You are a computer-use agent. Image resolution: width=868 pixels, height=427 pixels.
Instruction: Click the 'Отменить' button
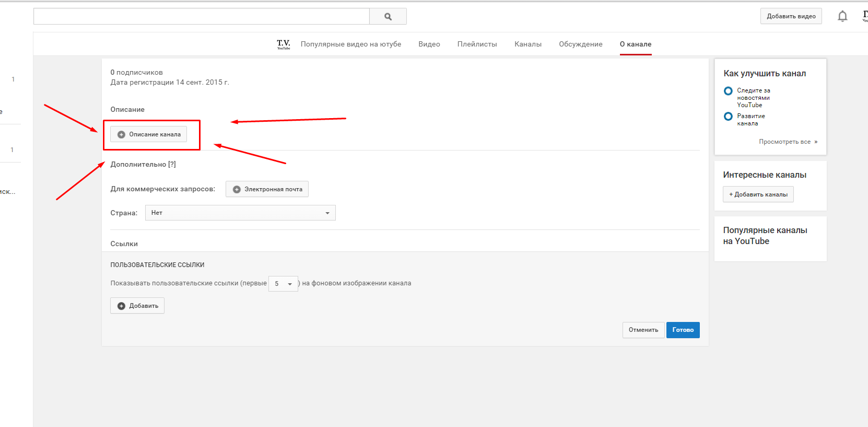coord(643,330)
